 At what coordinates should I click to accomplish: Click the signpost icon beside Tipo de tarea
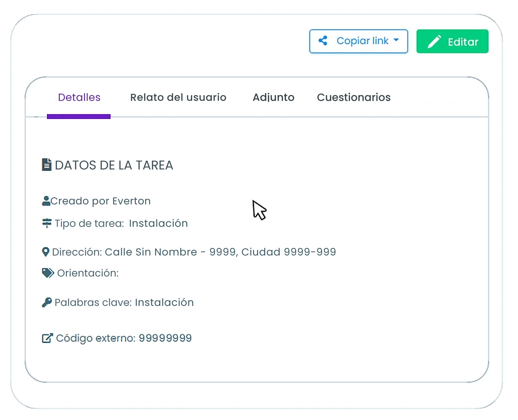point(47,223)
